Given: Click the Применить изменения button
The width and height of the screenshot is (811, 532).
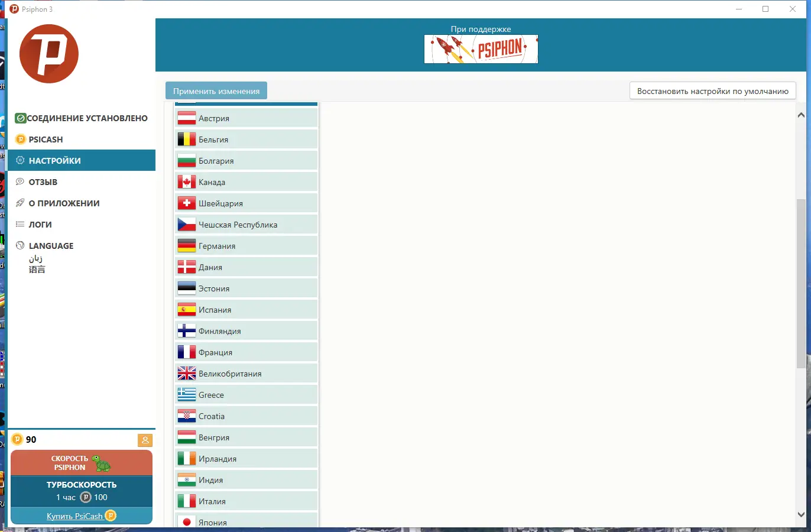Looking at the screenshot, I should pyautogui.click(x=216, y=90).
